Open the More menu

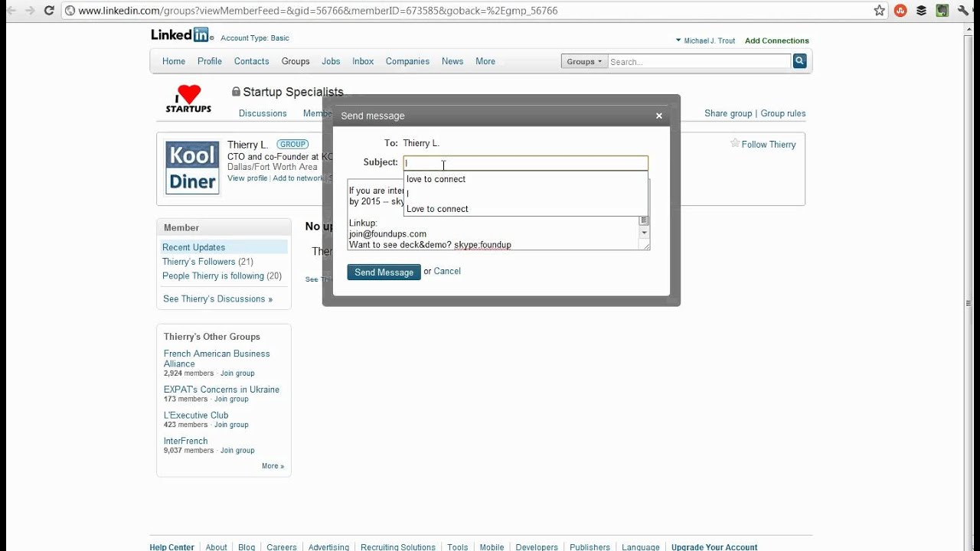point(485,61)
